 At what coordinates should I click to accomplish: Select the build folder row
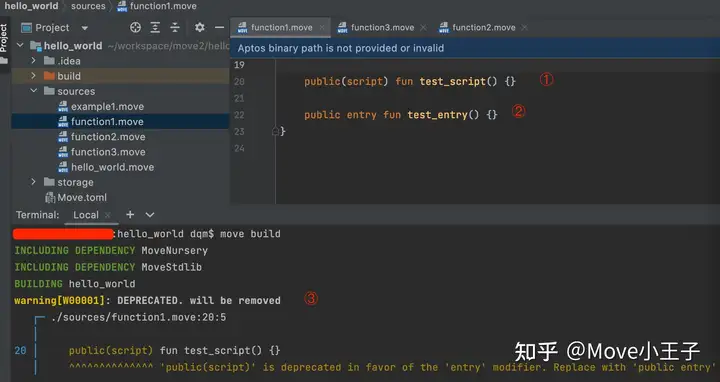click(x=120, y=76)
